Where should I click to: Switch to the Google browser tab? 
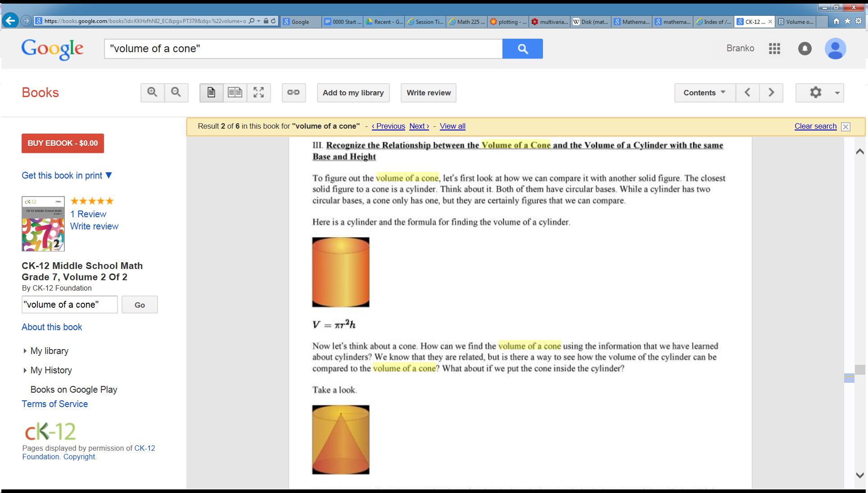click(x=300, y=22)
